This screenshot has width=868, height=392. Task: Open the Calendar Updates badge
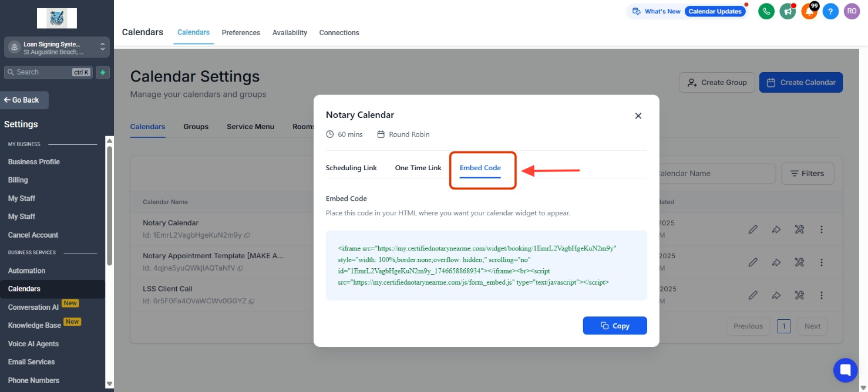715,11
